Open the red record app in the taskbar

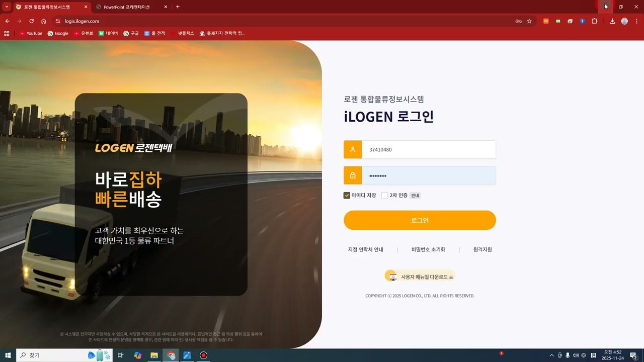click(204, 355)
